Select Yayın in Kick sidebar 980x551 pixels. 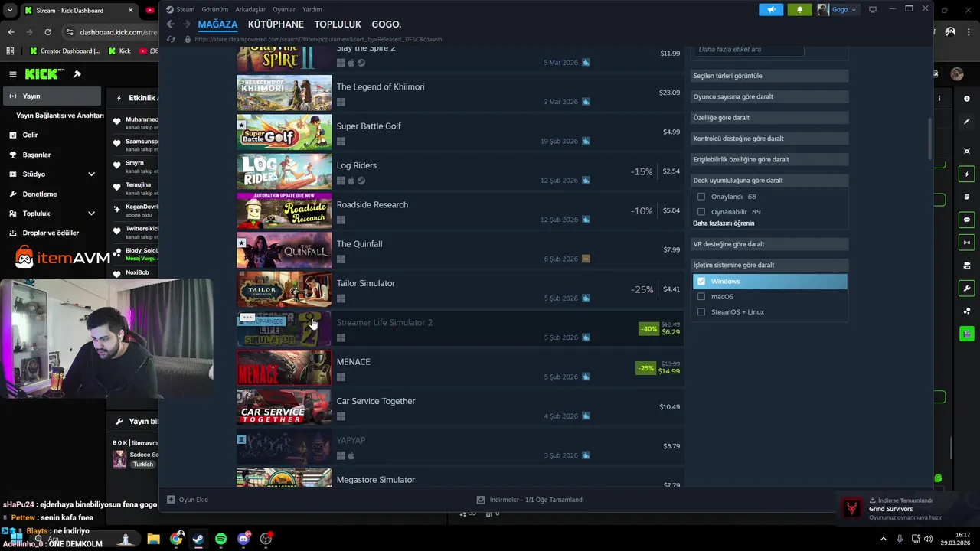(52, 96)
